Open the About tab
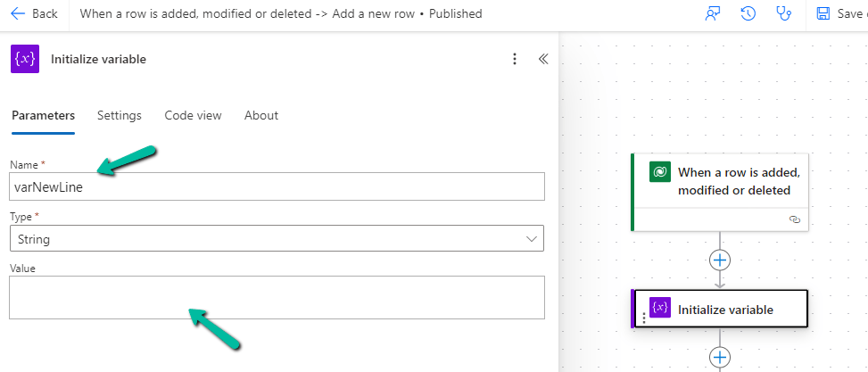 (261, 115)
